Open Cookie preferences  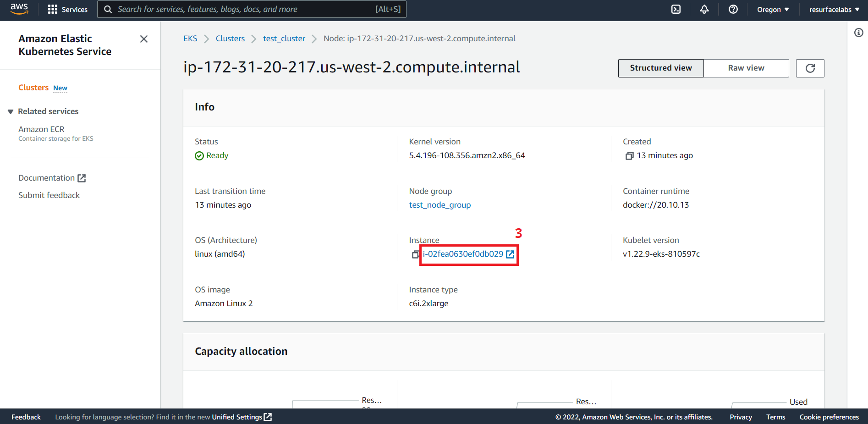point(829,417)
